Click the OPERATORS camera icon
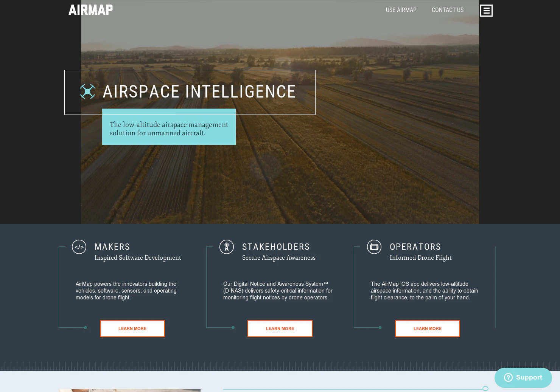Image resolution: width=560 pixels, height=392 pixels. (374, 246)
